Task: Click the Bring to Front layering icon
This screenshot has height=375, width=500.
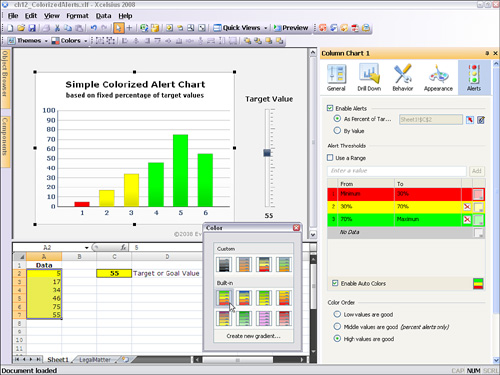Action: 247,41
